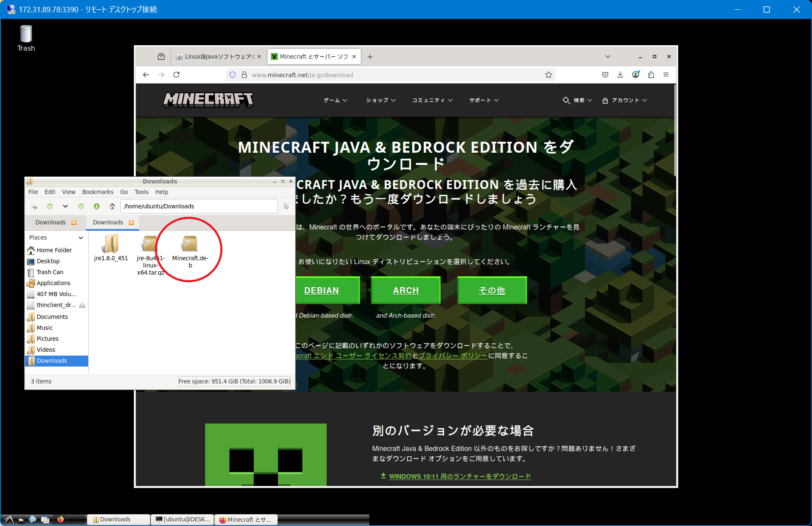Switch to the Linux版Java Firefox tab
This screenshot has width=812, height=526.
[219, 57]
